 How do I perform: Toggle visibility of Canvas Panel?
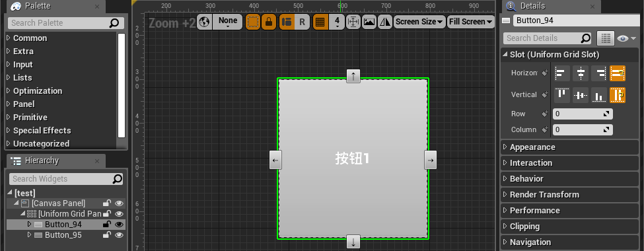coord(119,203)
